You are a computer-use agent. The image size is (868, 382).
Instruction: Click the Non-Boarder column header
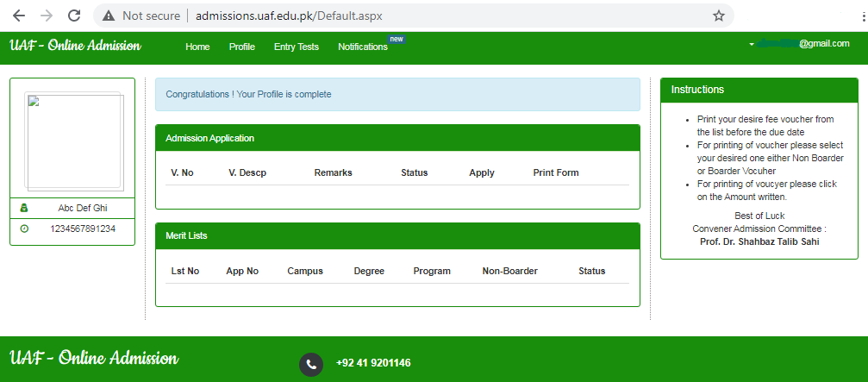pos(509,272)
